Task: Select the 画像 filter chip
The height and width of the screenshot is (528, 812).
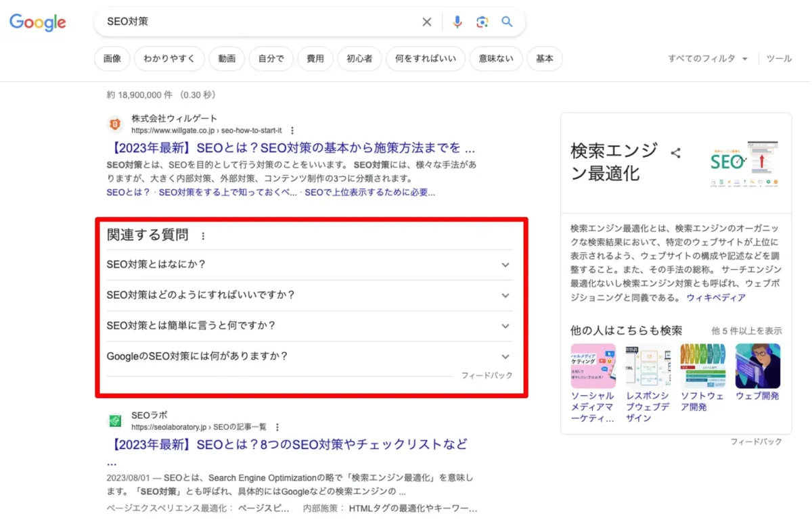Action: (x=112, y=59)
